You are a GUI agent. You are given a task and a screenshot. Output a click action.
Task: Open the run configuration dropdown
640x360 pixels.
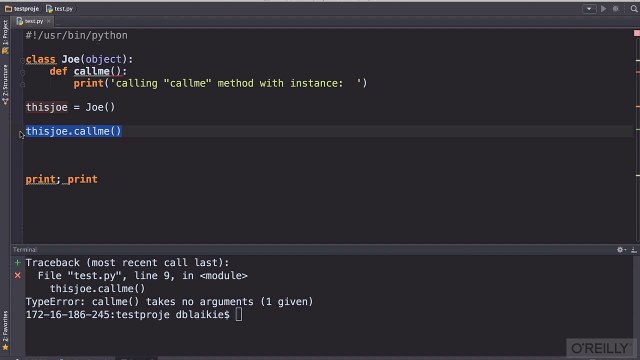pyautogui.click(x=589, y=9)
